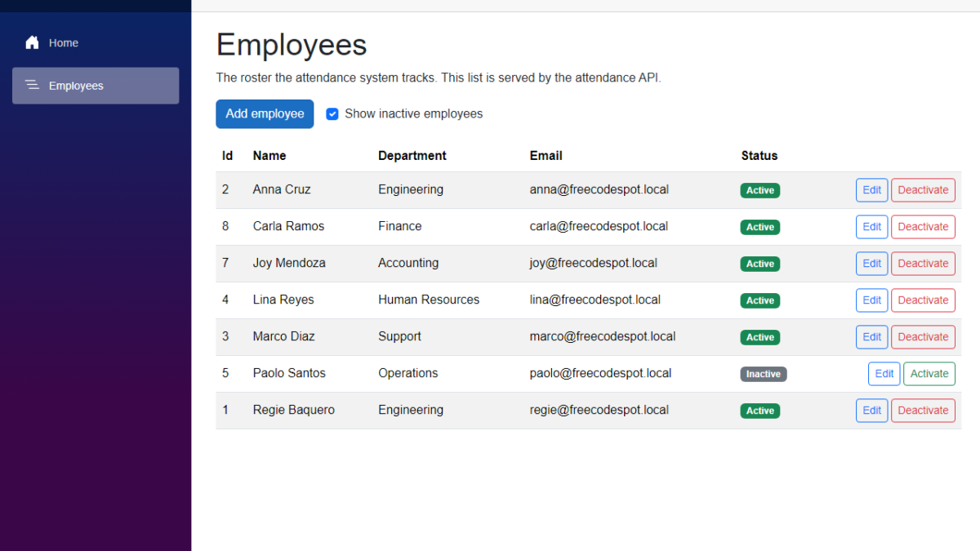
Task: Activate Paolo Santos
Action: [x=929, y=374]
